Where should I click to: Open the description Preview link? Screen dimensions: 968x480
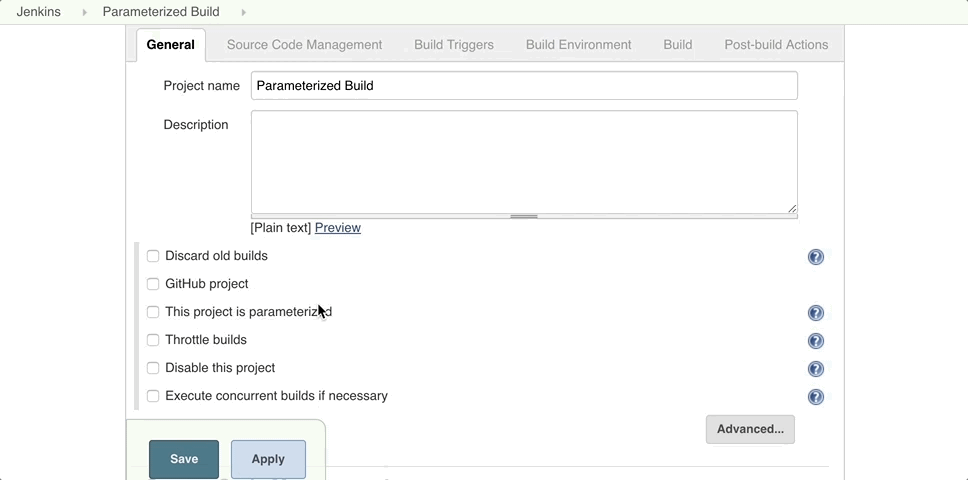pyautogui.click(x=337, y=228)
